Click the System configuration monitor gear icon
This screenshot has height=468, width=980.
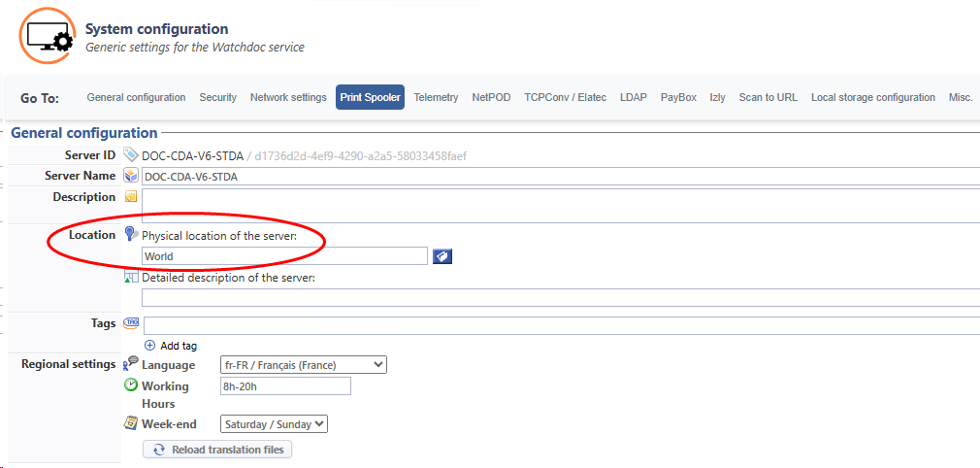(49, 36)
